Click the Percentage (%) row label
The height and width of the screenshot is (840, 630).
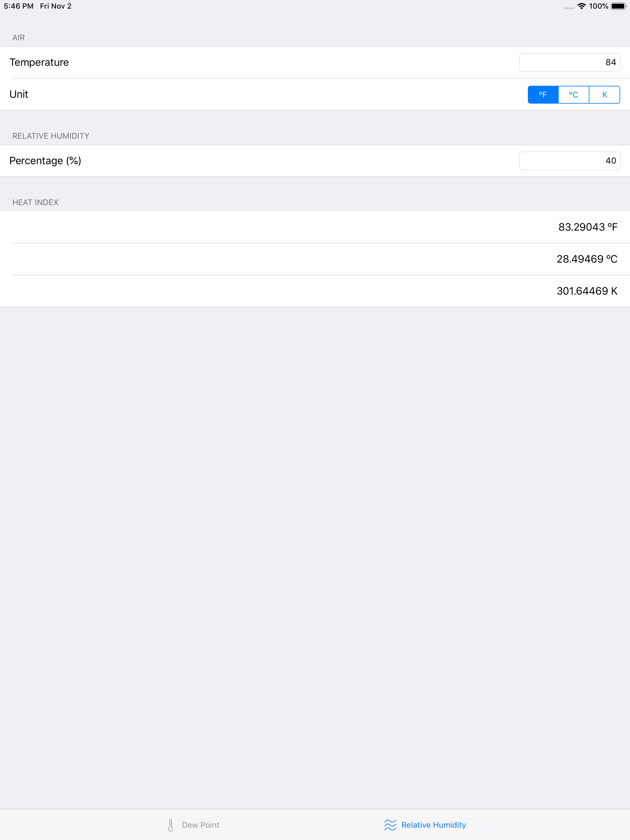[x=45, y=160]
